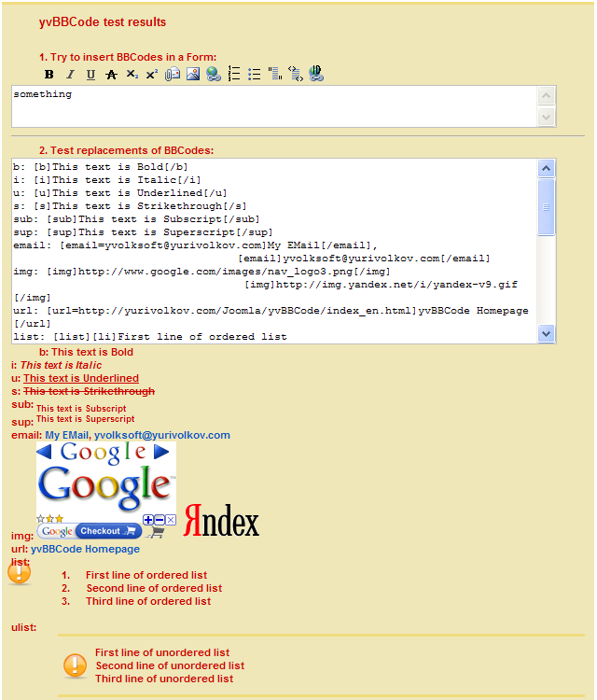Click the Yandex logo image
Viewport: 597px width, 700px height.
click(221, 520)
